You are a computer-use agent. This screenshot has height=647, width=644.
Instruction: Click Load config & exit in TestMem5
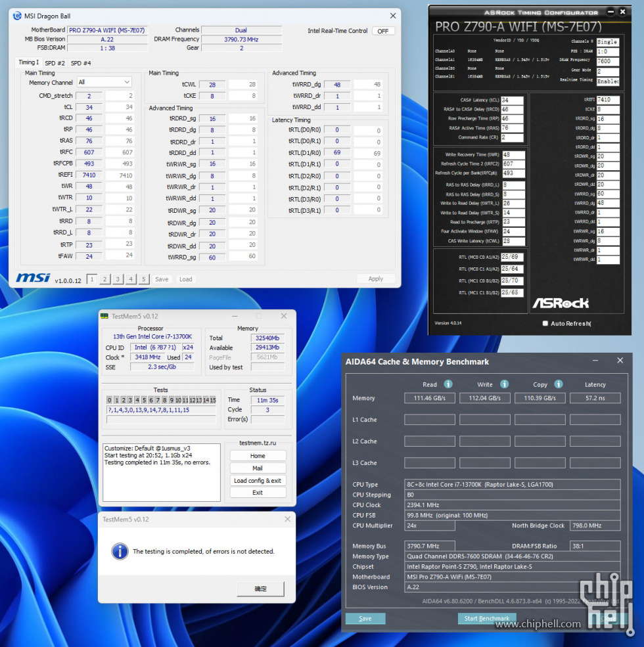(258, 481)
